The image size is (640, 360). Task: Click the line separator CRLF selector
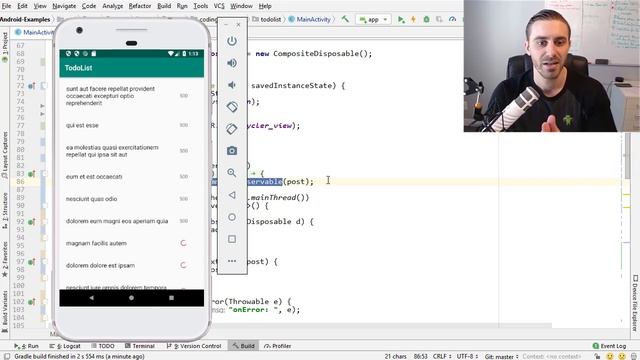(442, 356)
